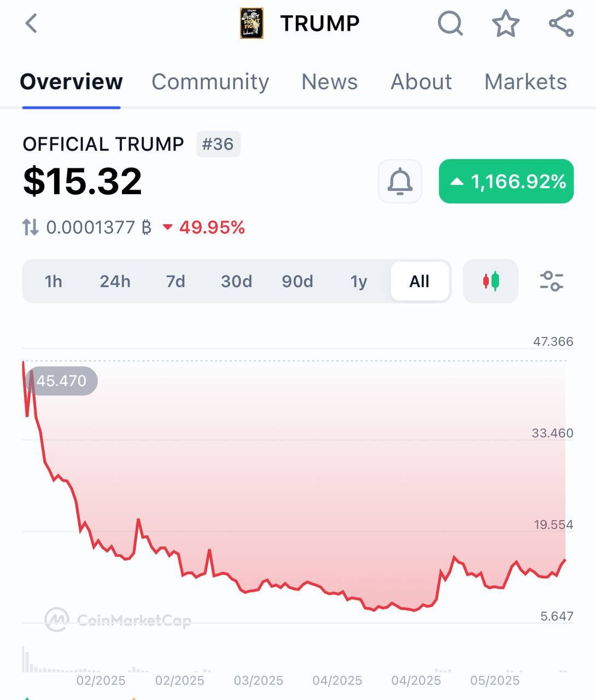The height and width of the screenshot is (700, 596).
Task: Set a price alert with bell icon
Action: (400, 181)
